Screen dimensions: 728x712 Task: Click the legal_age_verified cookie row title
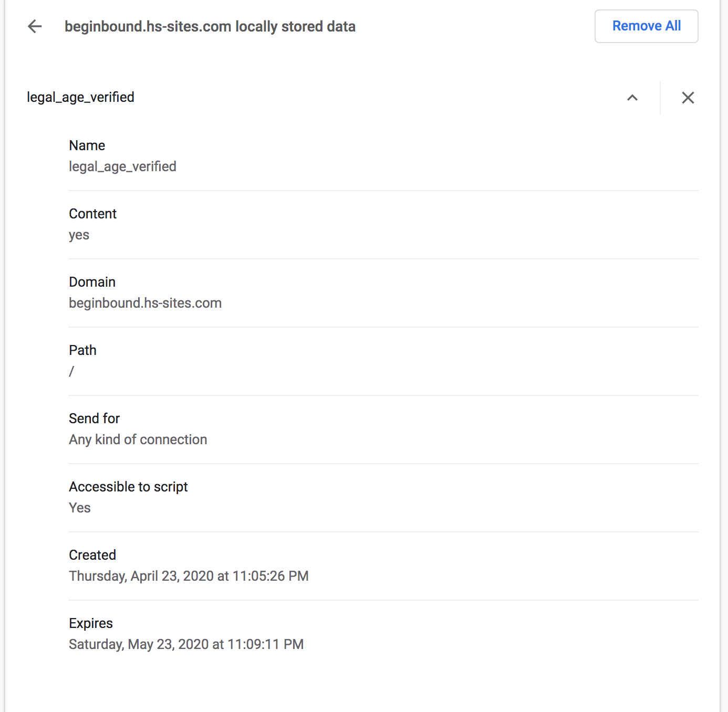tap(80, 97)
